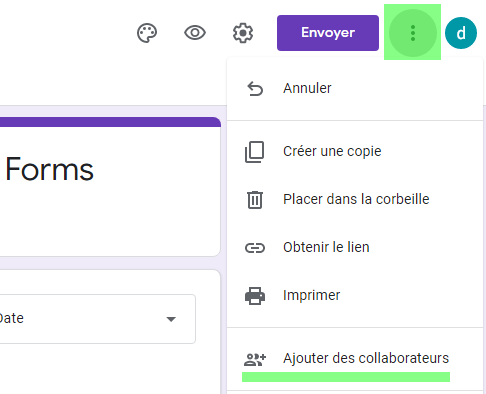This screenshot has width=486, height=394.
Task: Click the undo arrow icon beside Annuler
Action: (x=255, y=89)
